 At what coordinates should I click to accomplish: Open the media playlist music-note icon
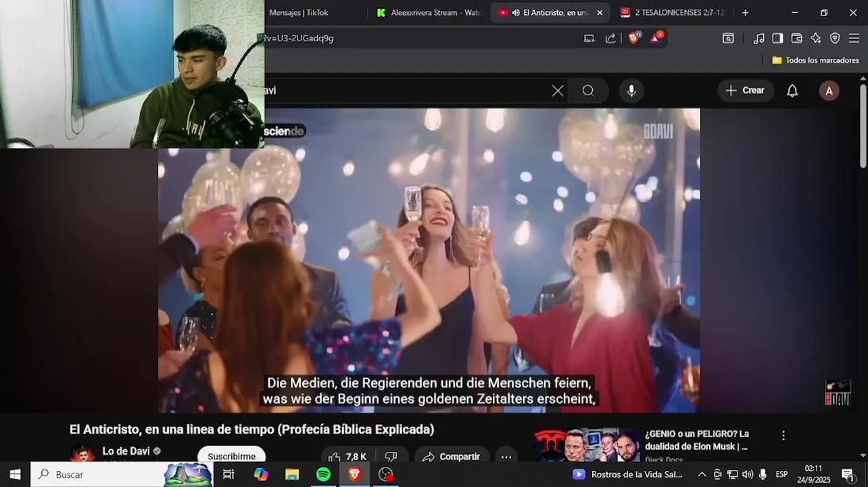coord(759,39)
